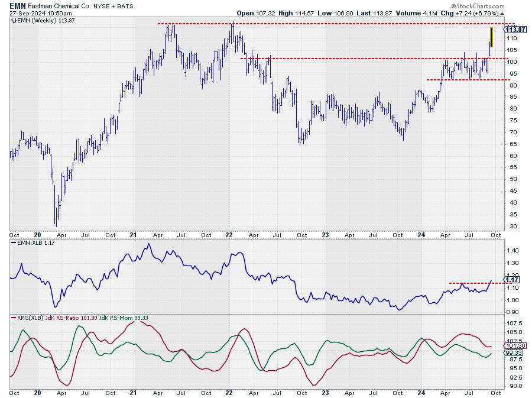The width and height of the screenshot is (532, 398).
Task: Click the top red dashed resistance line
Action: click(325, 24)
